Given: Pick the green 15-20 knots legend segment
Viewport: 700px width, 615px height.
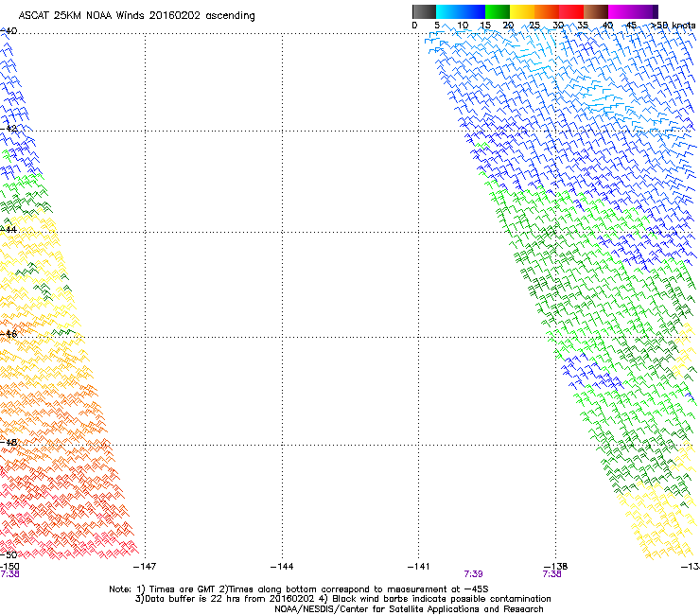Looking at the screenshot, I should (498, 11).
